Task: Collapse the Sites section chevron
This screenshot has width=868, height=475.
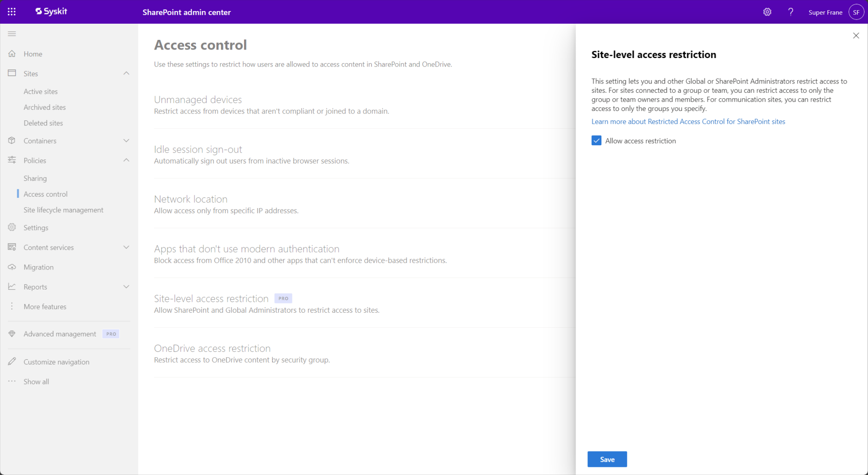Action: pos(126,73)
